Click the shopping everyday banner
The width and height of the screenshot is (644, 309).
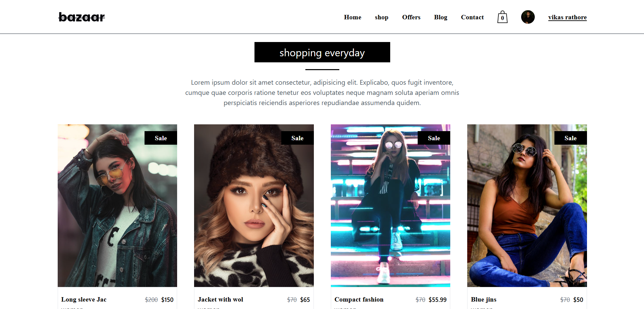pos(322,53)
